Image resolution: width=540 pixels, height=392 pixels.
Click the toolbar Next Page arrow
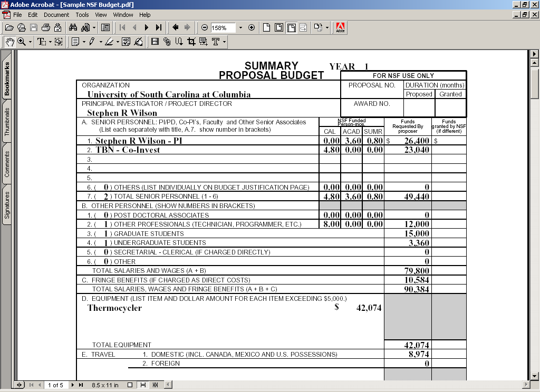147,27
